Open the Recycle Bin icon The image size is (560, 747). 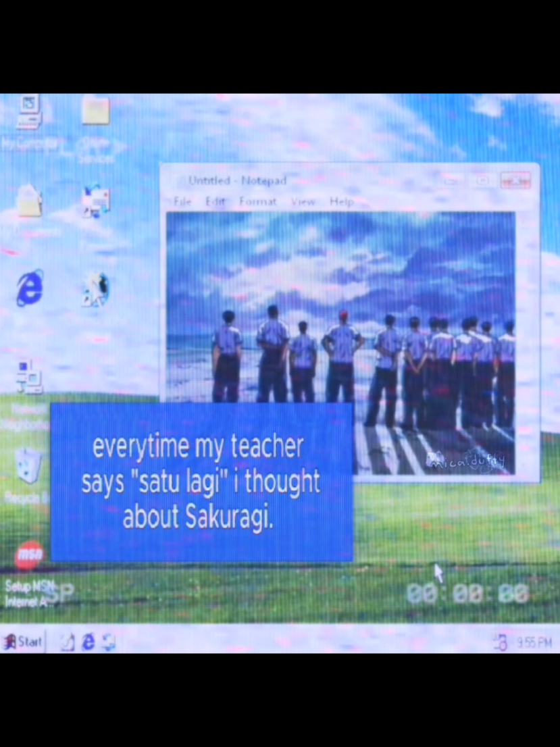[x=28, y=467]
